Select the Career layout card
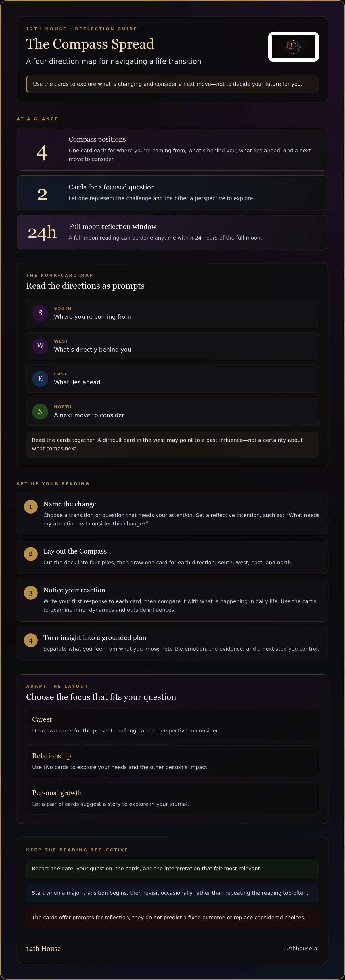345x980 pixels. coord(172,725)
